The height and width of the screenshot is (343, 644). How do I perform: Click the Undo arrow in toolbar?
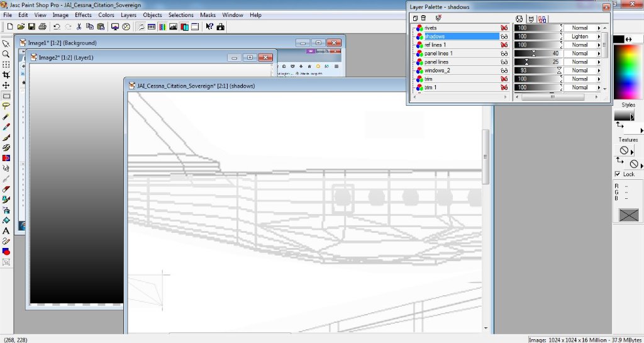pos(57,27)
